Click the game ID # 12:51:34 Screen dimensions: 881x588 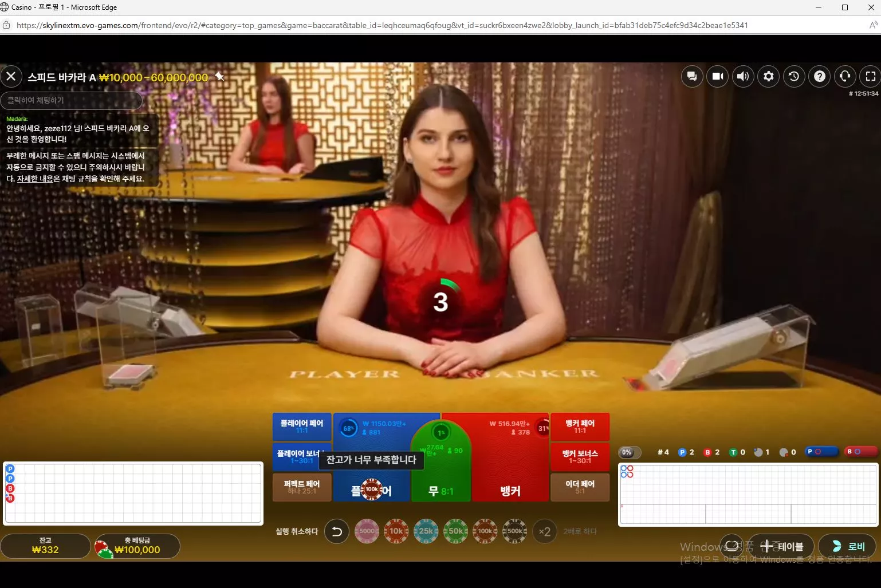(x=863, y=93)
